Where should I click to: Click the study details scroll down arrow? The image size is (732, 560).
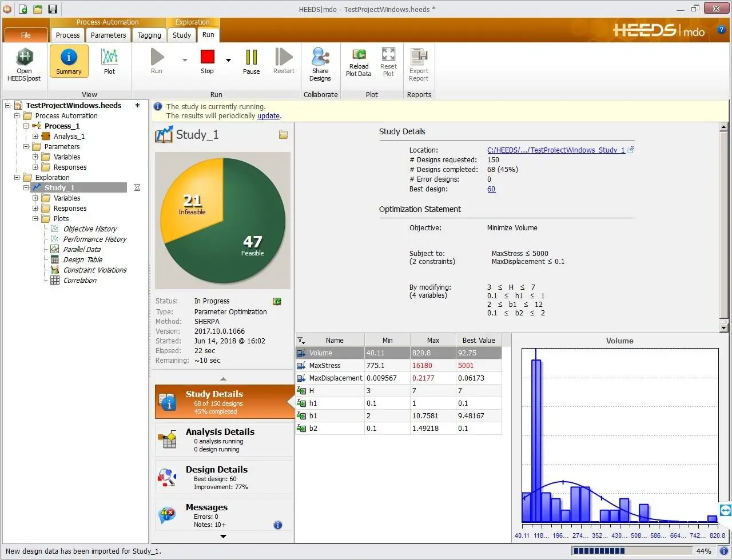pos(723,328)
